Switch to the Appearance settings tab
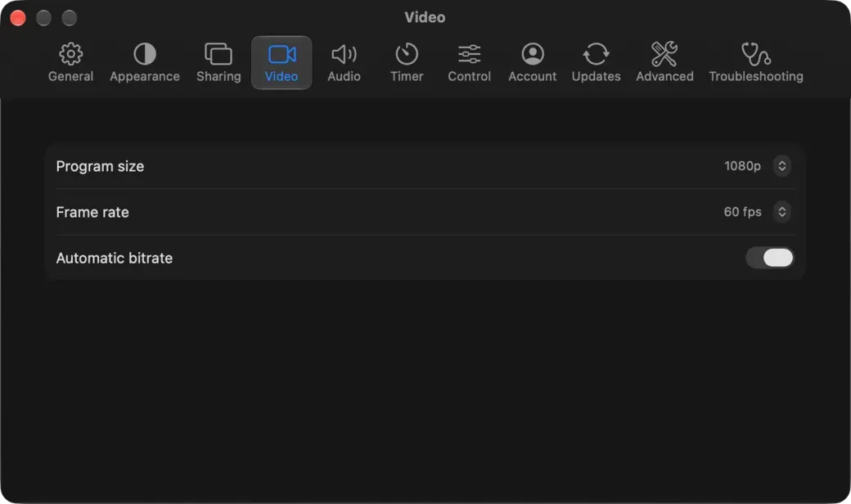851x504 pixels. pyautogui.click(x=144, y=63)
